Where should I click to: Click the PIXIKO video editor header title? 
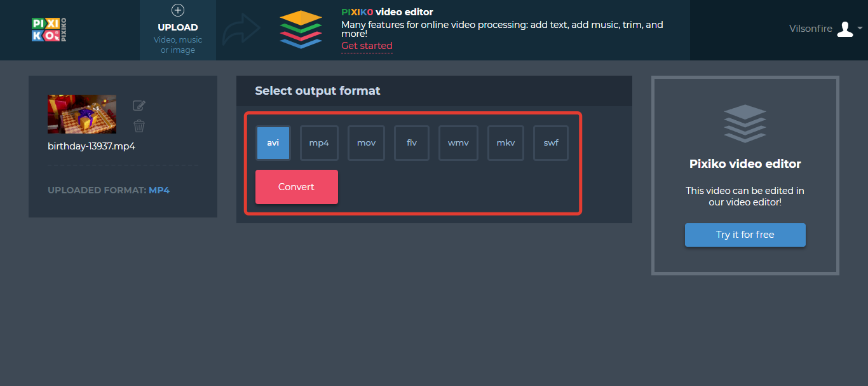[387, 12]
